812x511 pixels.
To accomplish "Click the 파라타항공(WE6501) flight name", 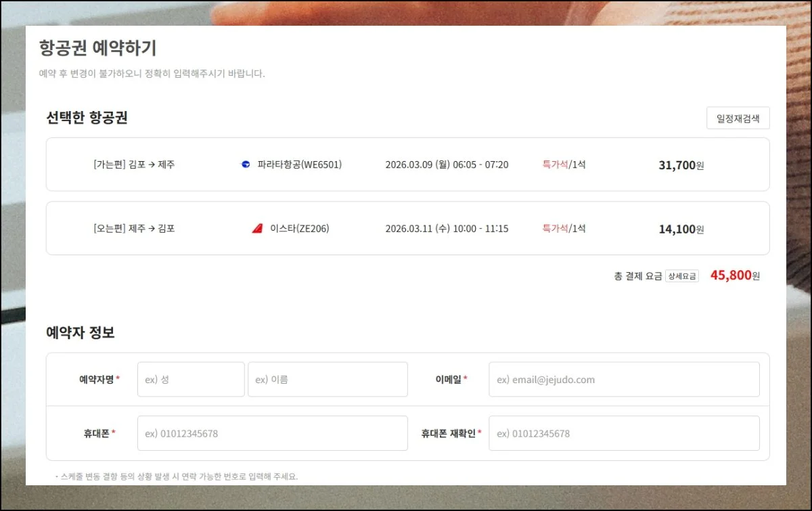I will click(x=299, y=164).
